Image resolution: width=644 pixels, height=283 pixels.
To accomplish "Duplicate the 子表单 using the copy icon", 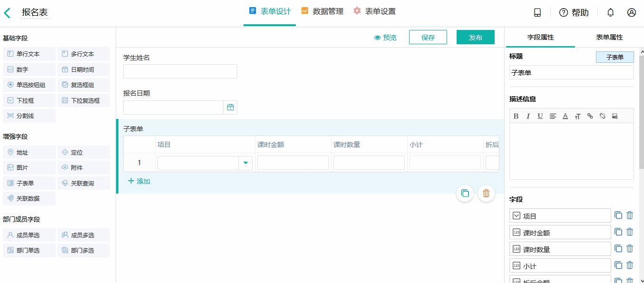I will 465,194.
